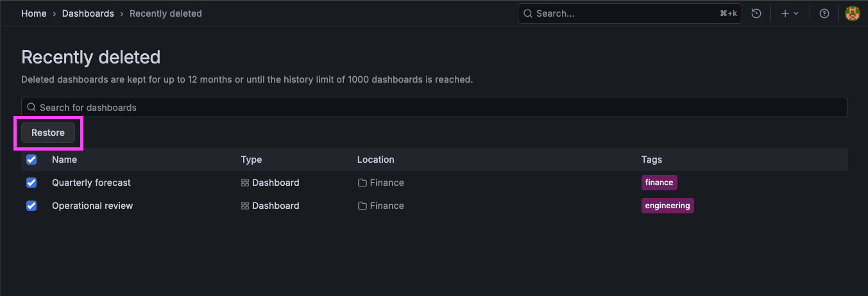Click dashboard grid icon in Operational review row

point(244,206)
